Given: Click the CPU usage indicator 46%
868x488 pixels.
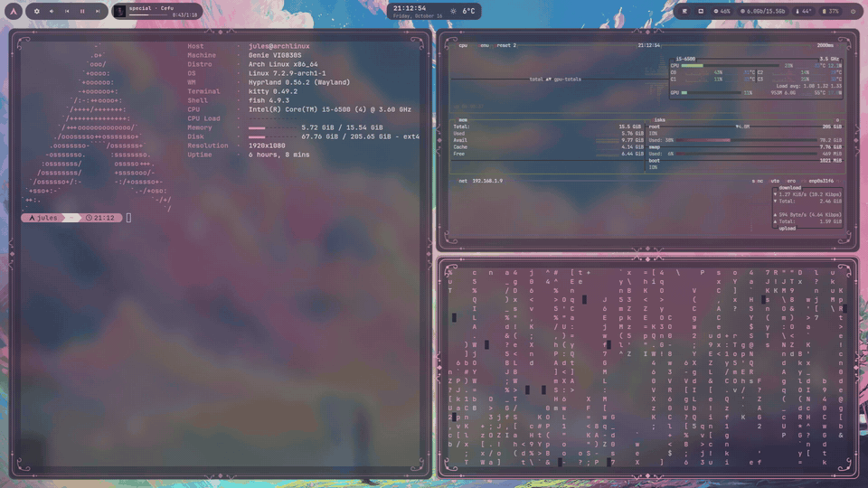Looking at the screenshot, I should tap(722, 11).
